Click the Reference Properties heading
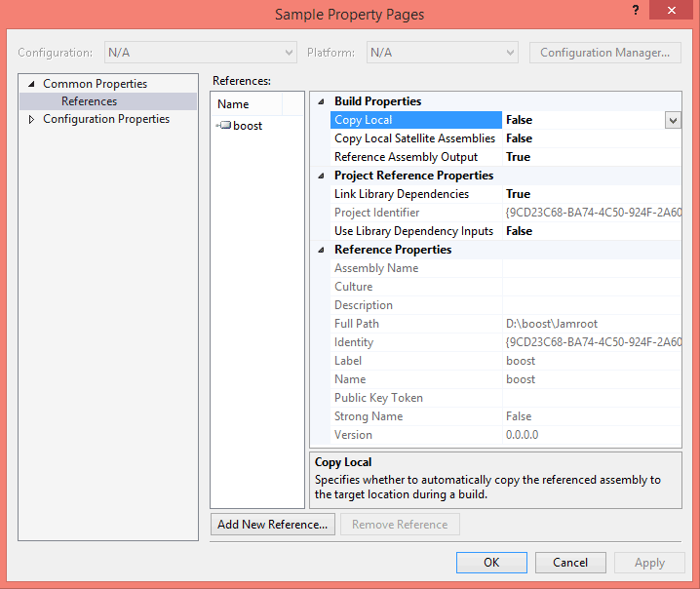700x589 pixels. click(393, 250)
